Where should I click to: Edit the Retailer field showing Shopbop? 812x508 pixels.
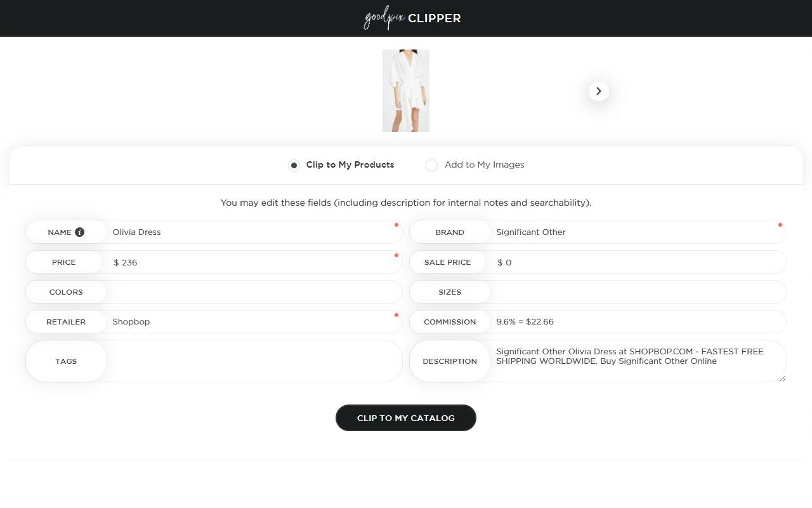pyautogui.click(x=251, y=322)
